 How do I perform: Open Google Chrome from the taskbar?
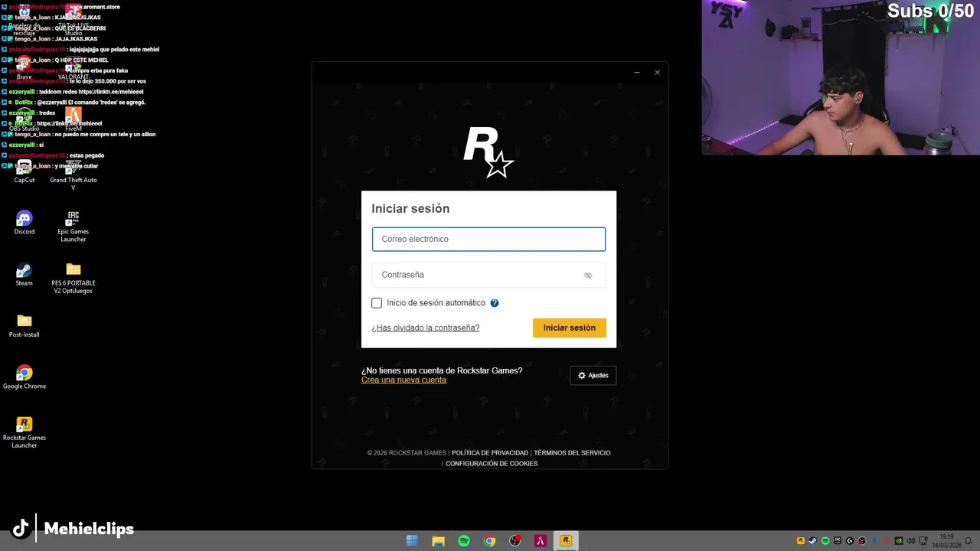[489, 541]
